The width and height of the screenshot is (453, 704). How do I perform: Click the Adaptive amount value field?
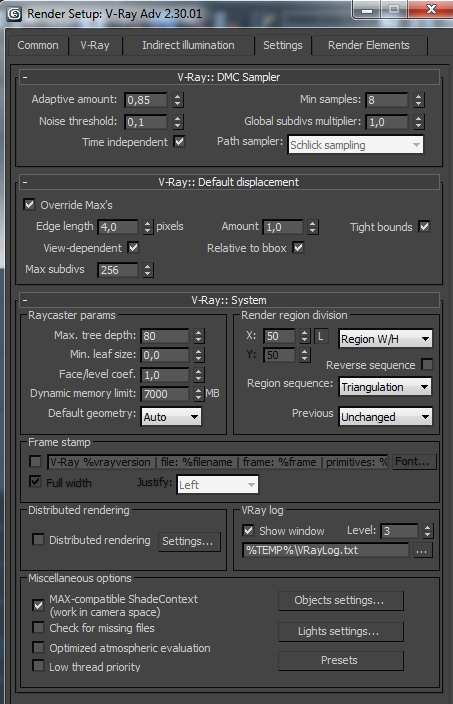click(x=146, y=100)
